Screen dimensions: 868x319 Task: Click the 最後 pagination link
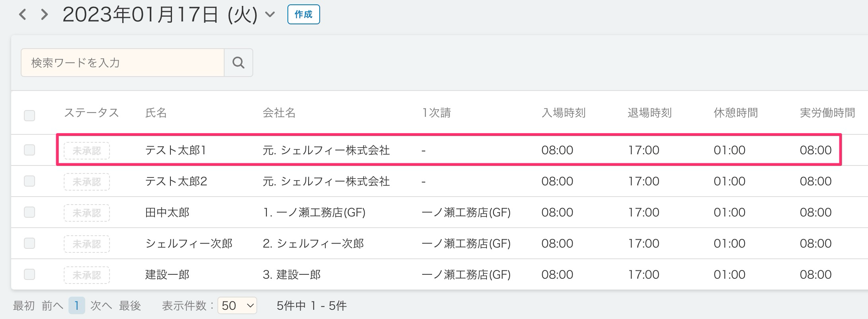click(130, 306)
